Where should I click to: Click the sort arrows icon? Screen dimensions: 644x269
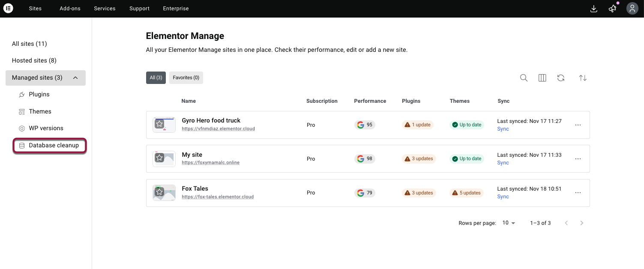(583, 78)
